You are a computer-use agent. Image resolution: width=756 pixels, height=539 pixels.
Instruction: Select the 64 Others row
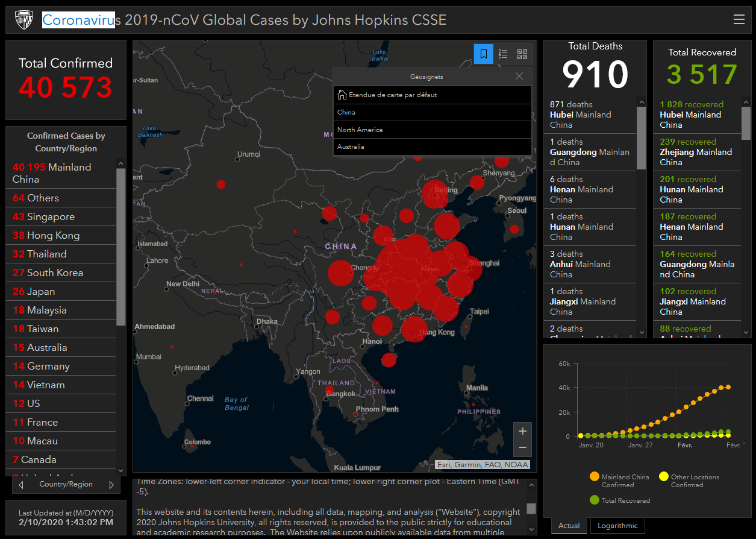pos(61,198)
